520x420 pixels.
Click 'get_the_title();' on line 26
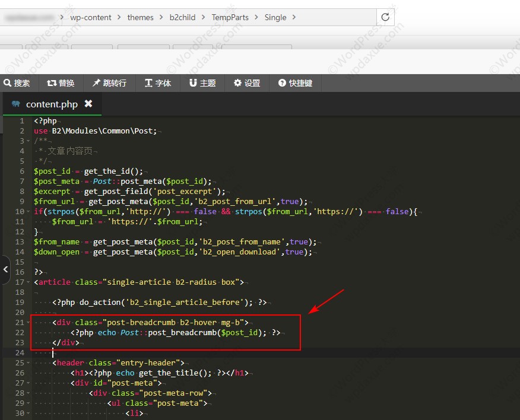coord(175,373)
